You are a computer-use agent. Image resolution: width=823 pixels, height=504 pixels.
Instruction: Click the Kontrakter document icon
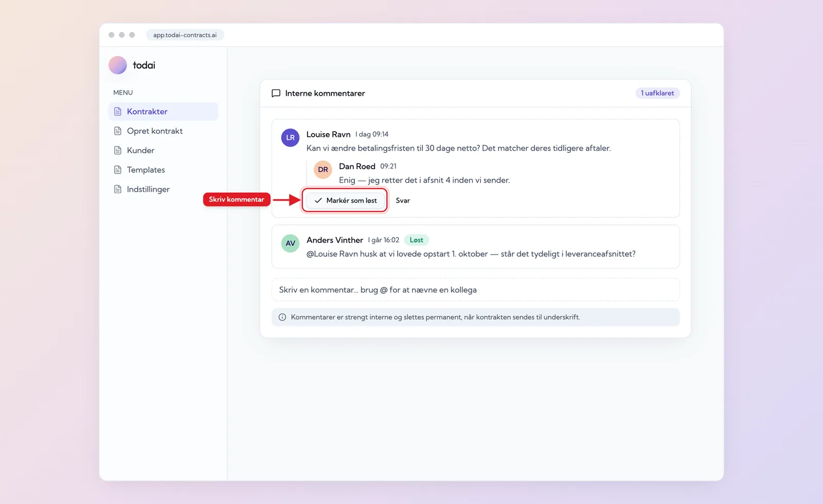(x=118, y=112)
